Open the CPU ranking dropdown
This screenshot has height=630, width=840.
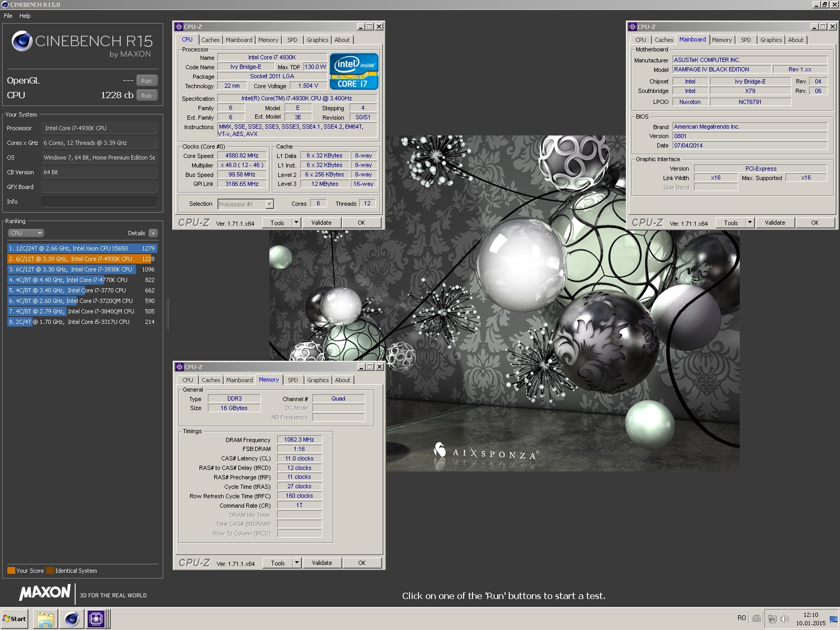tap(26, 233)
